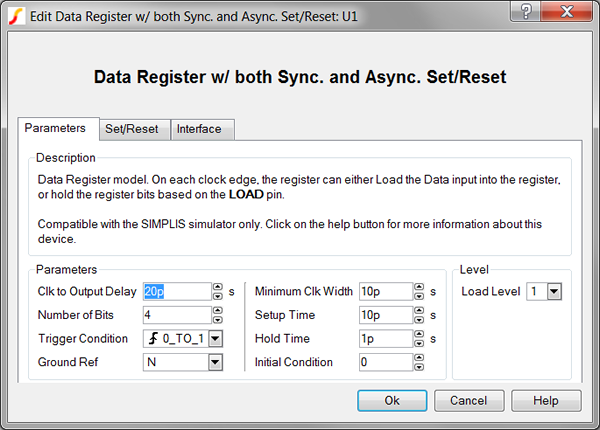Open the Load Level dropdown
Viewport: 600px width, 430px height.
click(x=554, y=292)
